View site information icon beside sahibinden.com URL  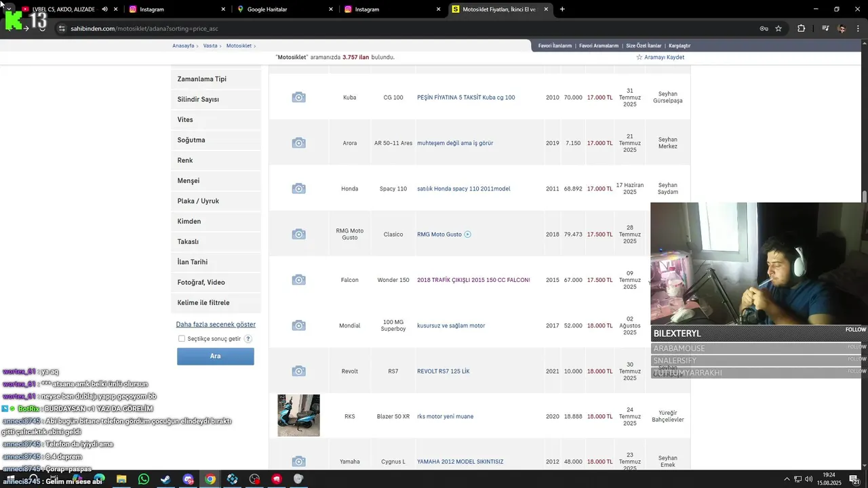pos(62,28)
